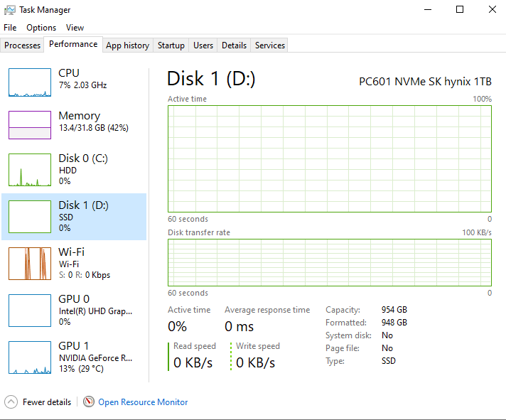Click the '100%' active time scale label

click(483, 99)
